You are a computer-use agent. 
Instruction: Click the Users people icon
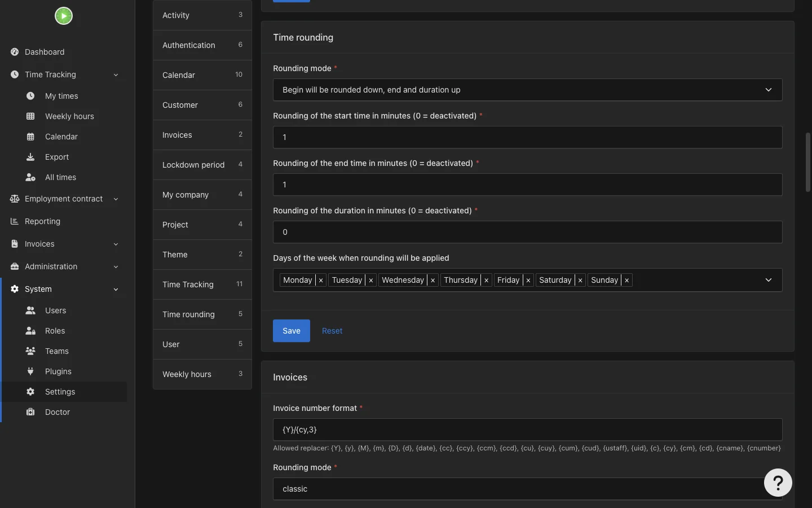pyautogui.click(x=30, y=310)
